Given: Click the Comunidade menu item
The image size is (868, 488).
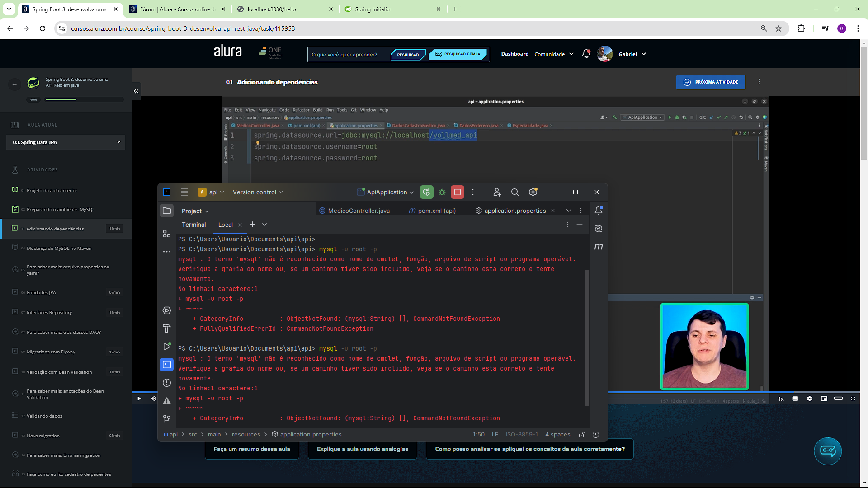Looking at the screenshot, I should point(549,54).
